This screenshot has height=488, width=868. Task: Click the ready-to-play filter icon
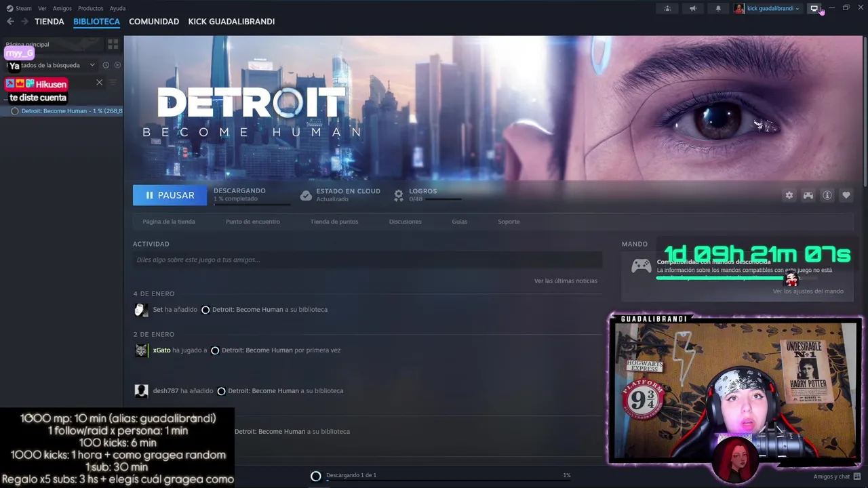[117, 65]
